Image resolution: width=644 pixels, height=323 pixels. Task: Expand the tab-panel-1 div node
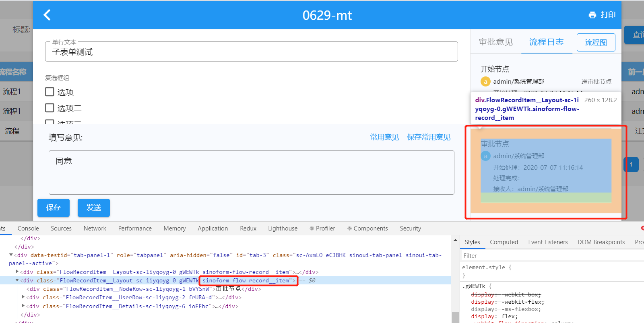[x=11, y=255]
